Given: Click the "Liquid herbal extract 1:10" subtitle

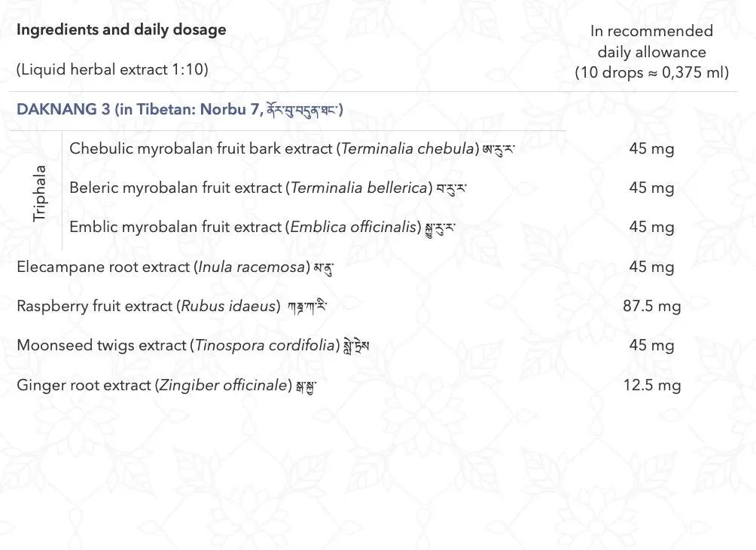Looking at the screenshot, I should (x=112, y=69).
